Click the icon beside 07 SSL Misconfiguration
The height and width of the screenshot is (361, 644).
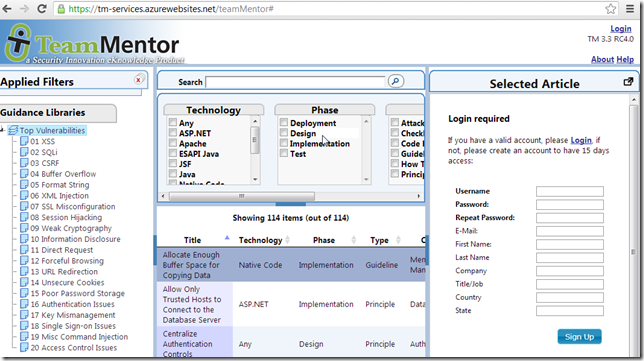tap(24, 207)
